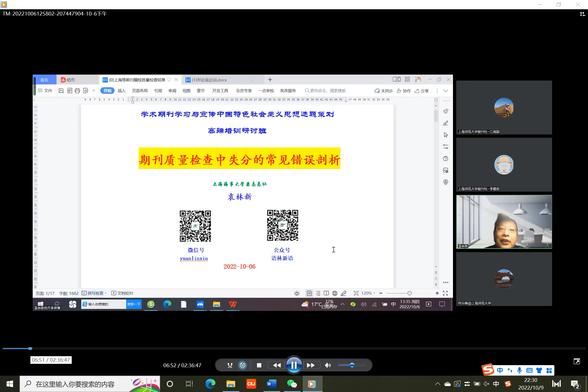Mute the media player speaker icon
Viewport: 588px width, 392px height.
328,365
